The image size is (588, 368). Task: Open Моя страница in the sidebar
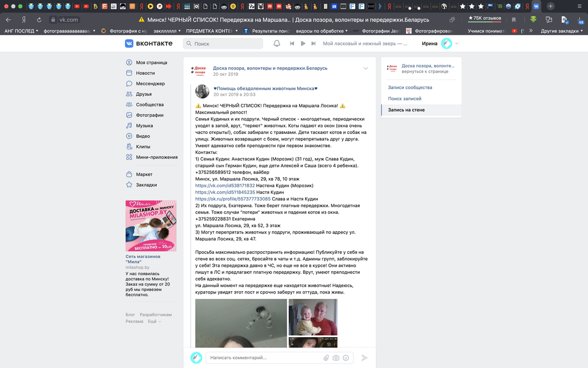(x=151, y=63)
